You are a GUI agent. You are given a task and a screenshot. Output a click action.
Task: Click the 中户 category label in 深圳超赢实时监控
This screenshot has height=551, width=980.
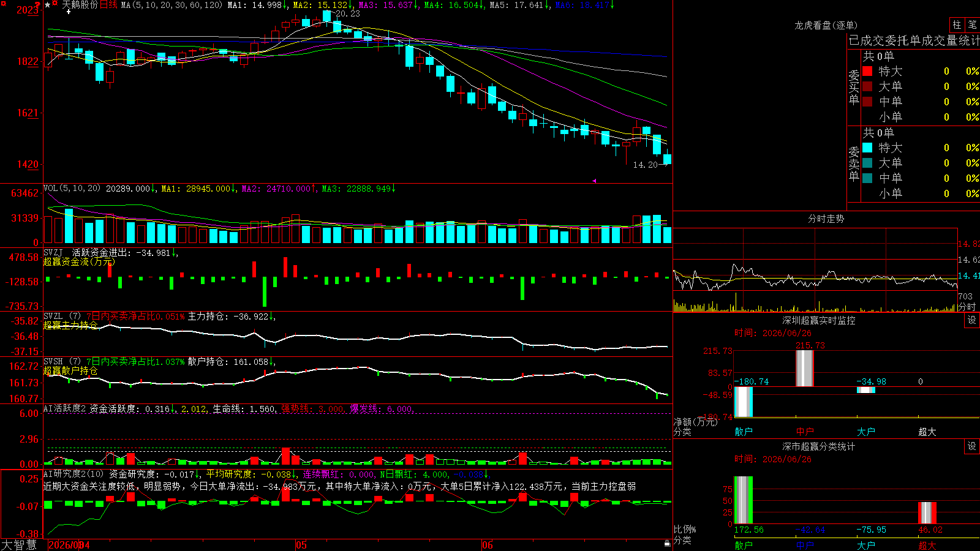pyautogui.click(x=805, y=432)
